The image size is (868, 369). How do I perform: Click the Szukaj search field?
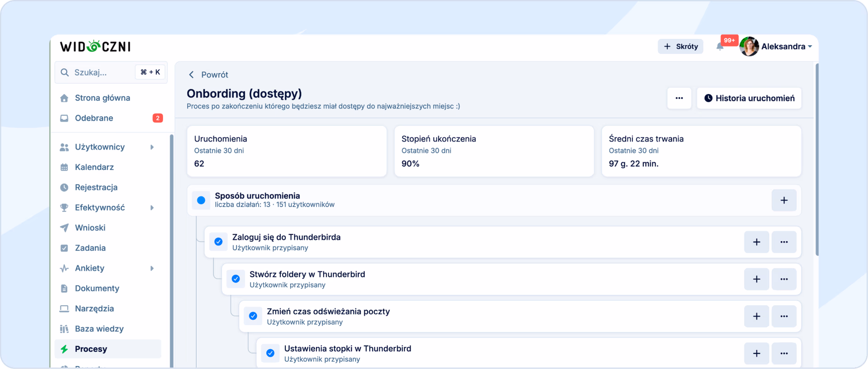(111, 72)
